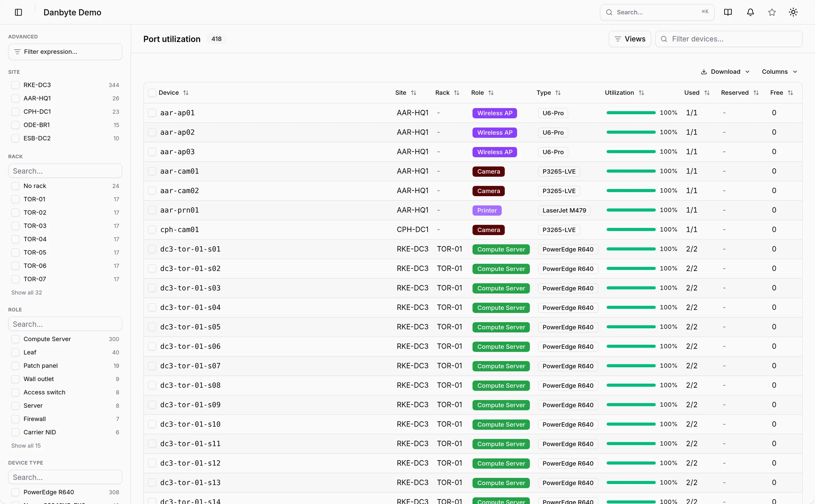Screen dimensions: 815x504
Task: Click utilization bar for dc3-tor-01-s10
Action: (x=631, y=424)
